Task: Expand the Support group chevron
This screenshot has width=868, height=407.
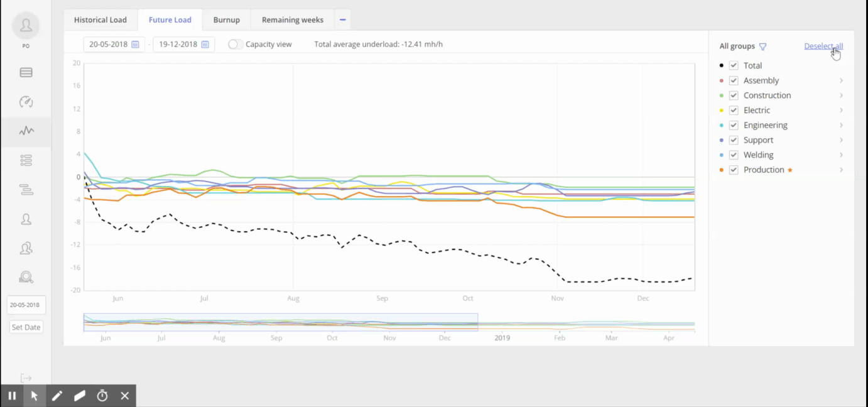Action: (x=841, y=140)
